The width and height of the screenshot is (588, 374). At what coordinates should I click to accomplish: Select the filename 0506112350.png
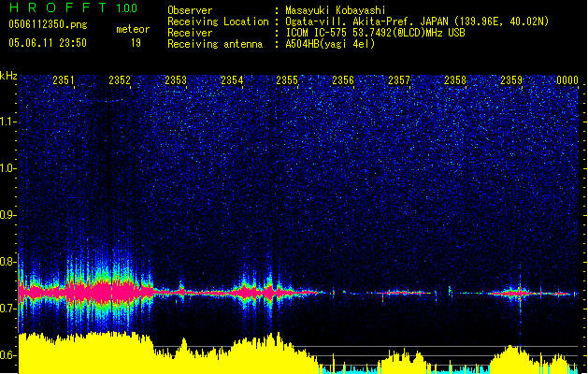[48, 24]
